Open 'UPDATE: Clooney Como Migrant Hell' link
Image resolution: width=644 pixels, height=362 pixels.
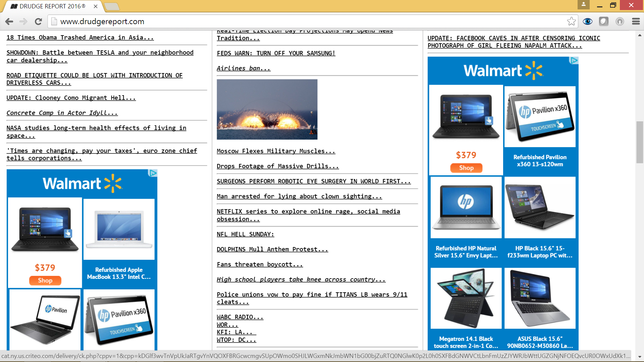(x=71, y=98)
